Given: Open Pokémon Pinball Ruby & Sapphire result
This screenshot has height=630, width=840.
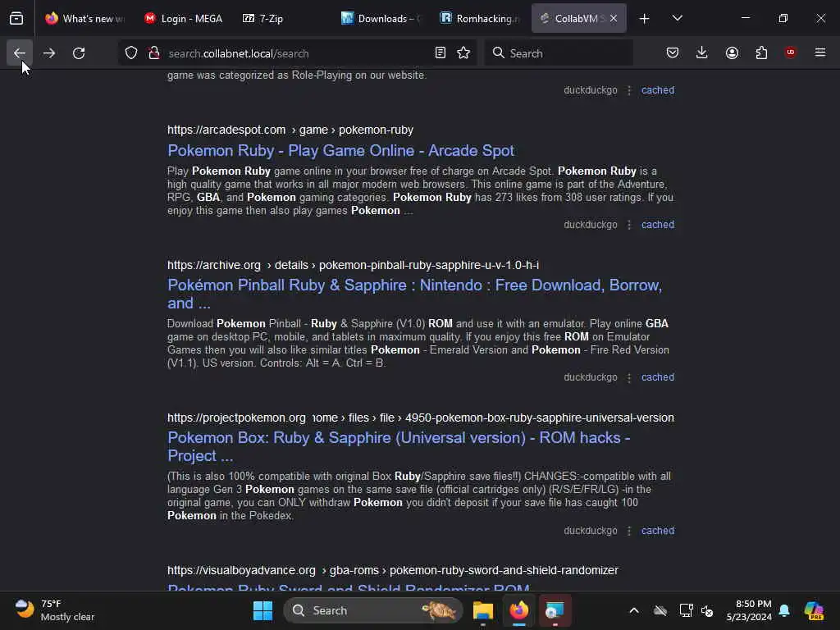Looking at the screenshot, I should pos(414,294).
